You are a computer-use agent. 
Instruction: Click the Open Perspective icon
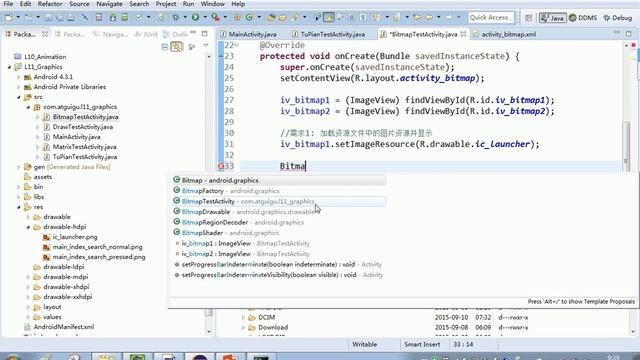pyautogui.click(x=529, y=18)
